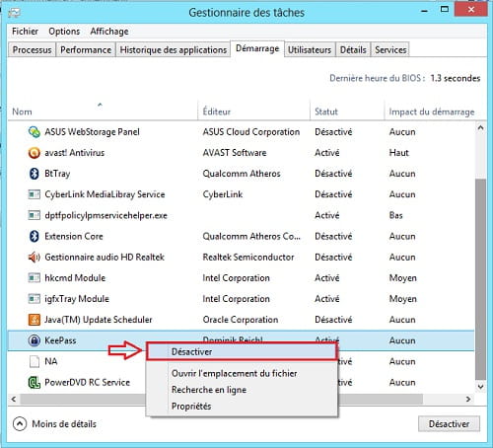This screenshot has width=493, height=448.
Task: Choose Recherche en ligne menu entry
Action: 209,390
